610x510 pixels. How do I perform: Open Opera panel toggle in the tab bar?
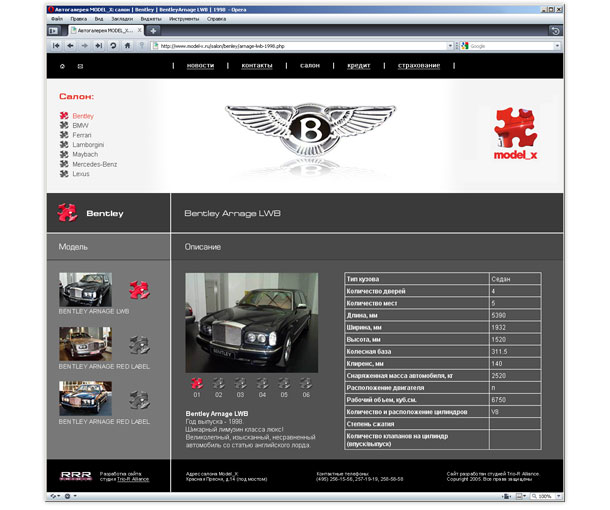pos(54,30)
